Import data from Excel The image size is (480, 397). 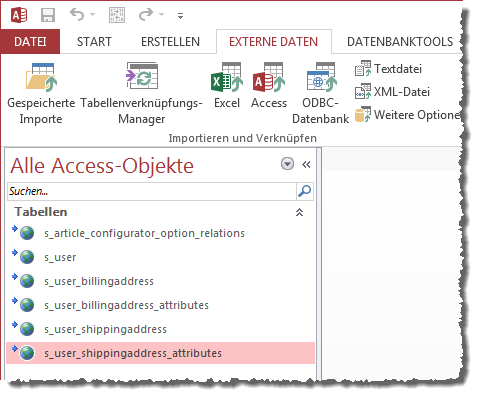[x=227, y=86]
